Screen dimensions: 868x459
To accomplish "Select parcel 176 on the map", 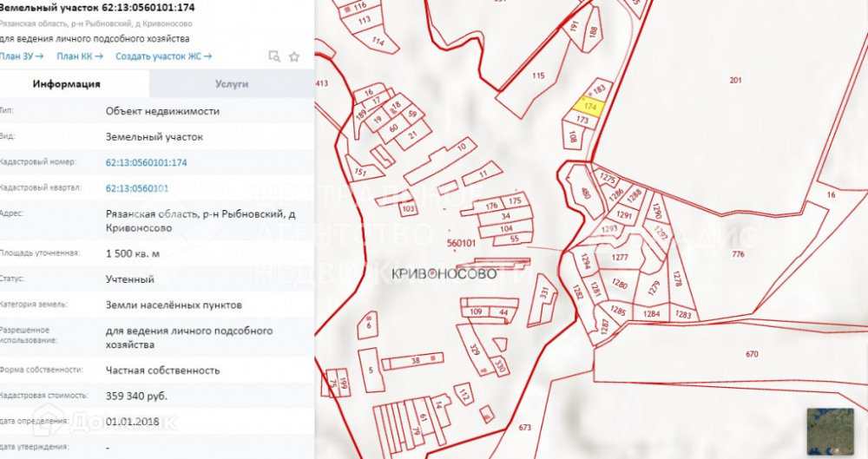I will pos(491,206).
